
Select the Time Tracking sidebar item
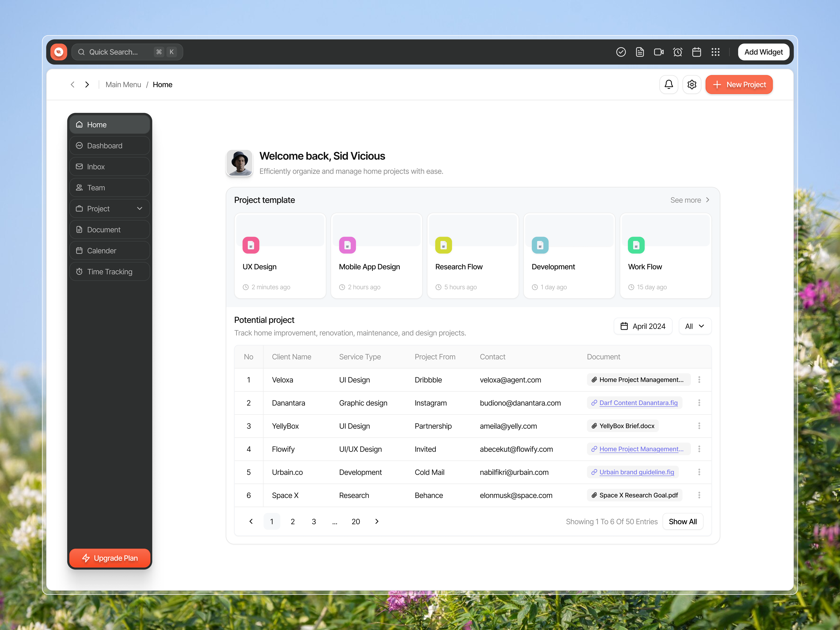(x=109, y=272)
